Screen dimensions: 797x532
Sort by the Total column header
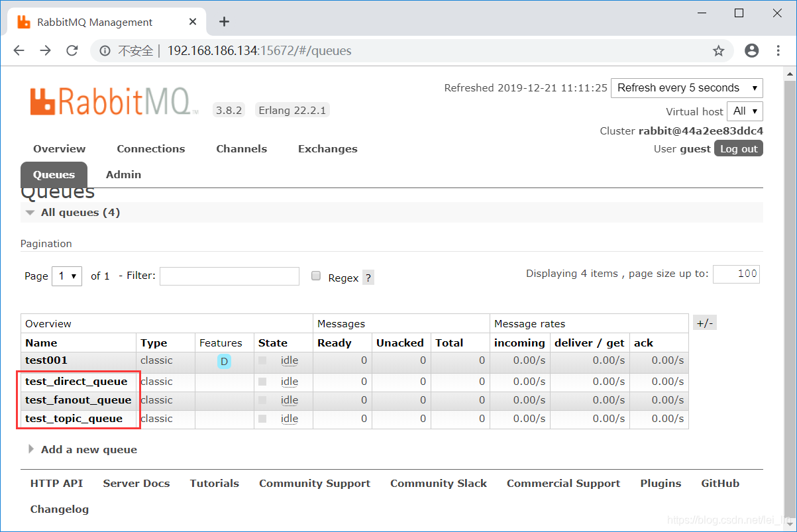pos(449,343)
